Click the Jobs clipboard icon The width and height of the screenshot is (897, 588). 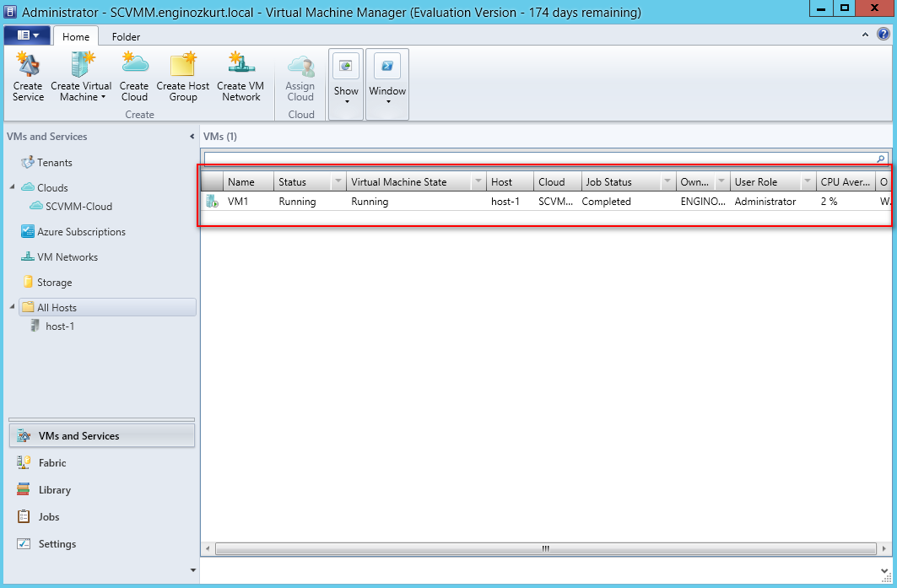click(24, 516)
